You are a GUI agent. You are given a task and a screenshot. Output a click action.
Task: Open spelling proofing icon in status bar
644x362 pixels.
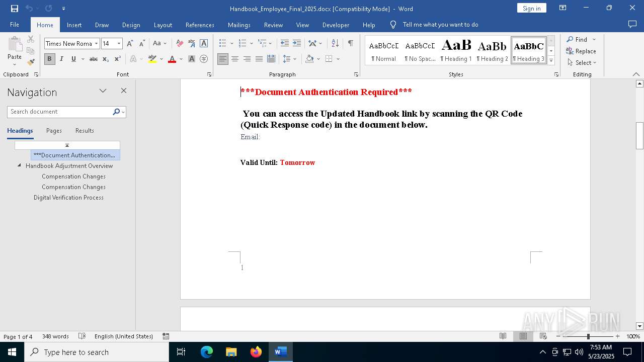[x=82, y=336]
